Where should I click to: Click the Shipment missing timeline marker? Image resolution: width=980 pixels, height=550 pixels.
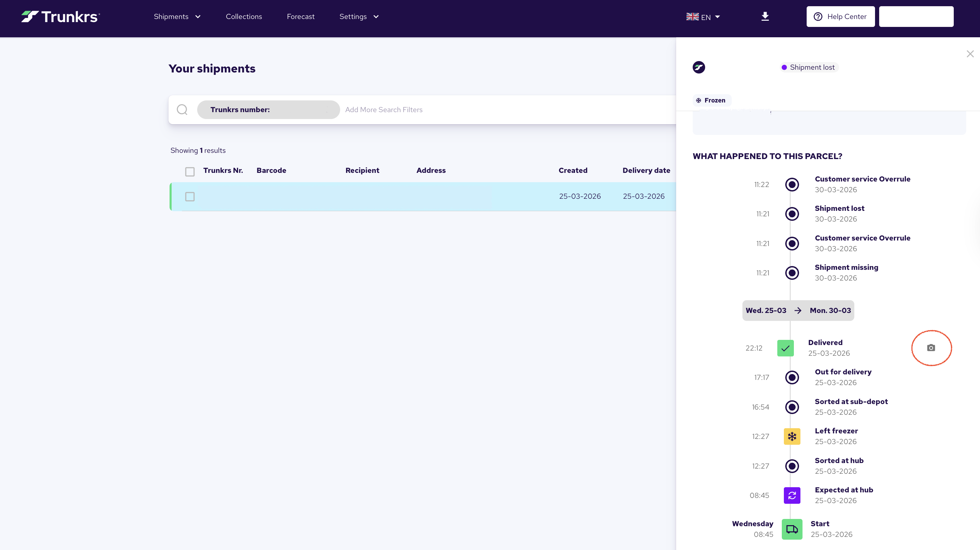(792, 273)
